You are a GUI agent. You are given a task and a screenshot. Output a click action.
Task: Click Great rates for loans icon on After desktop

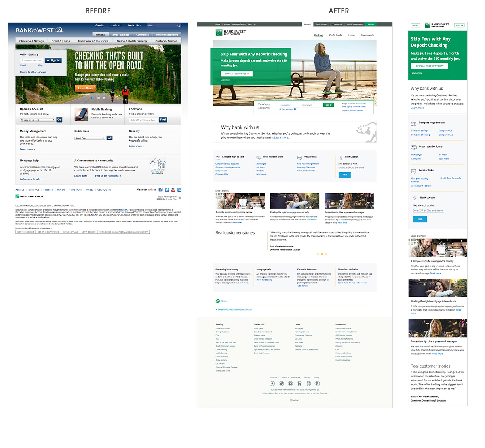(x=259, y=157)
